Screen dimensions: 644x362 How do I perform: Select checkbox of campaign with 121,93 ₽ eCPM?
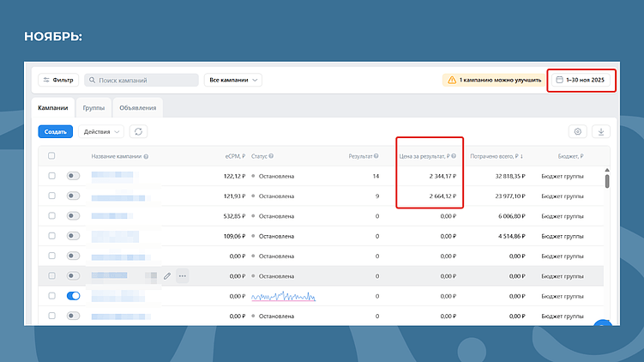tap(51, 196)
